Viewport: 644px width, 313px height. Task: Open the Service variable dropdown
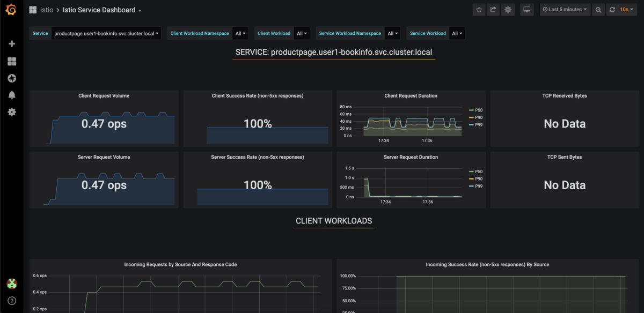pos(106,33)
